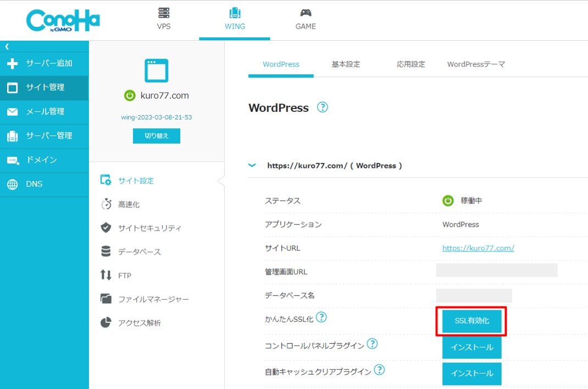Screen dimensions: 588x389
Task: Install the コントロールパネルプラグイン
Action: point(471,347)
